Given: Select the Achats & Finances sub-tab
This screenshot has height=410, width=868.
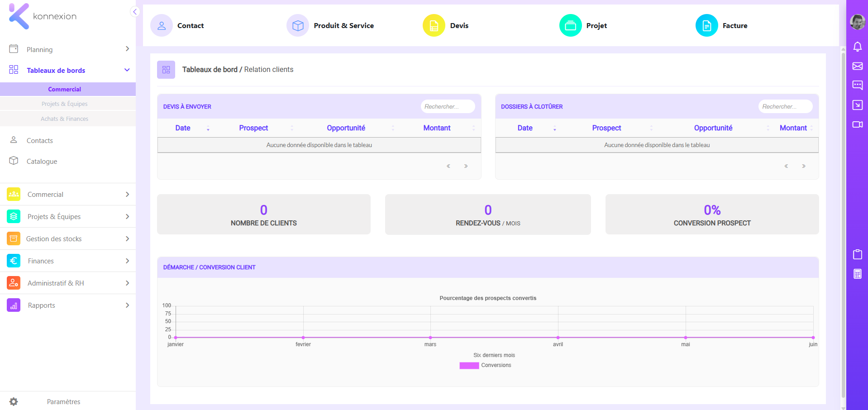Looking at the screenshot, I should (x=65, y=119).
